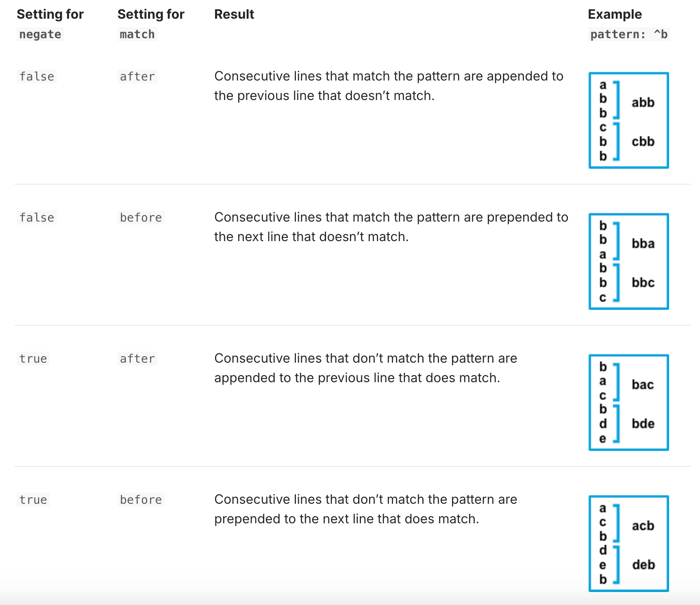
Task: Click 'after' in the first row
Action: [137, 76]
